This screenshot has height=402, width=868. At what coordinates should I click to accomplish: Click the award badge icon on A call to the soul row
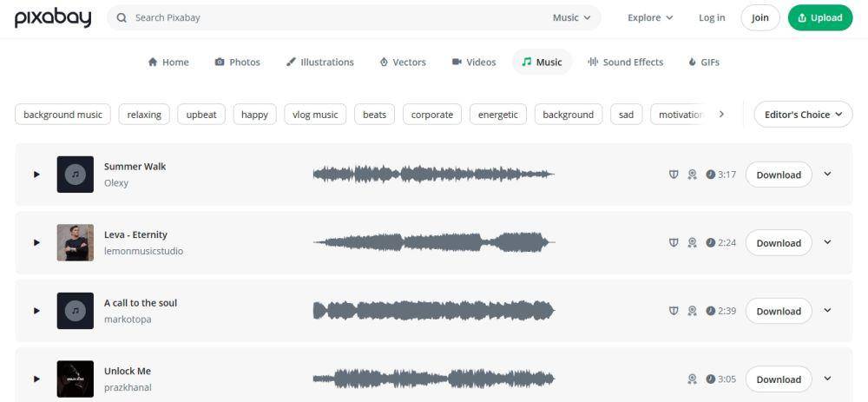click(692, 311)
